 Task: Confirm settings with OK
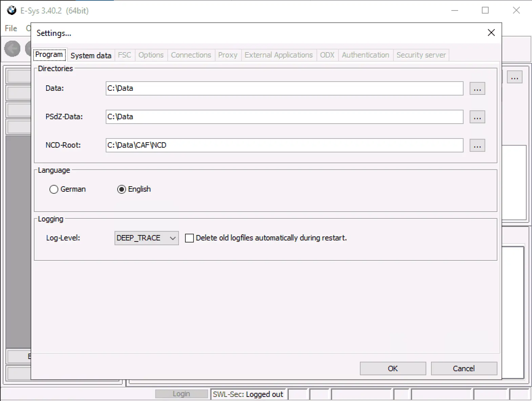[x=393, y=368]
